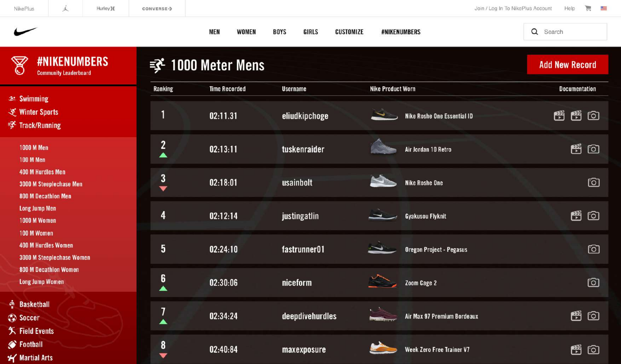The image size is (621, 364).
Task: Click the US flag country selector
Action: point(604,8)
